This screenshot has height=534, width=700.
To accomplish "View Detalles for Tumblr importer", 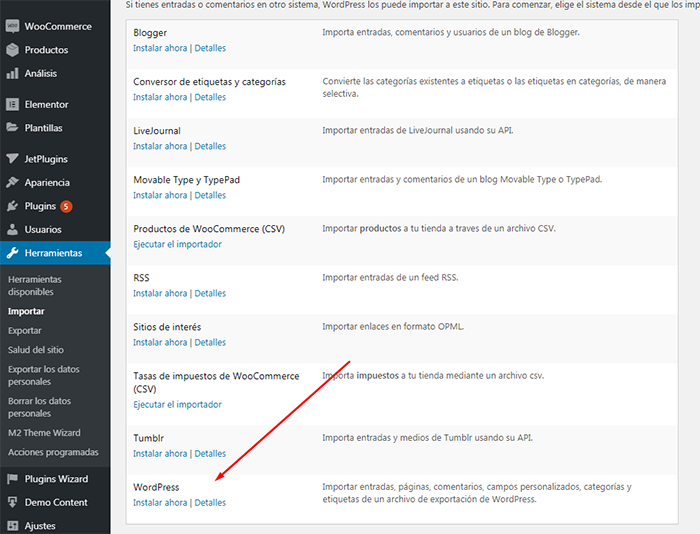I will pyautogui.click(x=210, y=454).
